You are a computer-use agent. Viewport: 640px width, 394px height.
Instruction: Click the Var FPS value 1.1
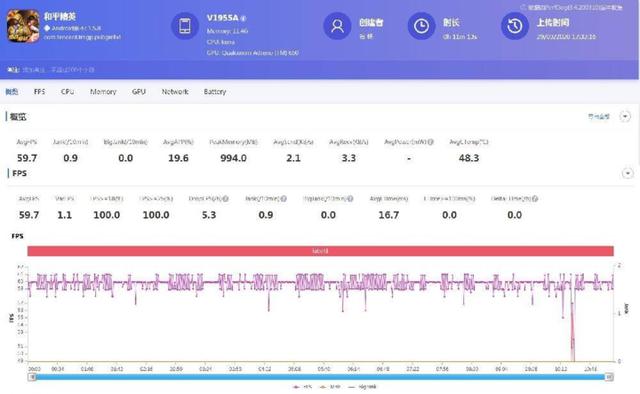(x=64, y=215)
